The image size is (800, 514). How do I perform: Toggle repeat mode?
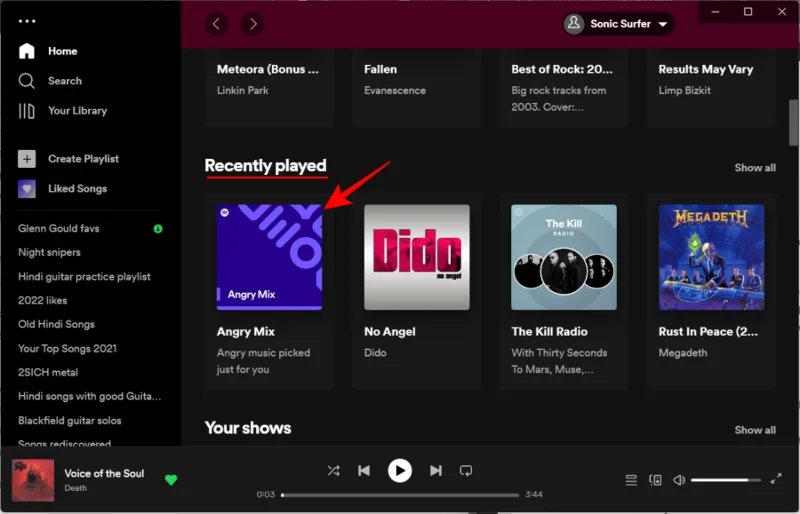466,470
